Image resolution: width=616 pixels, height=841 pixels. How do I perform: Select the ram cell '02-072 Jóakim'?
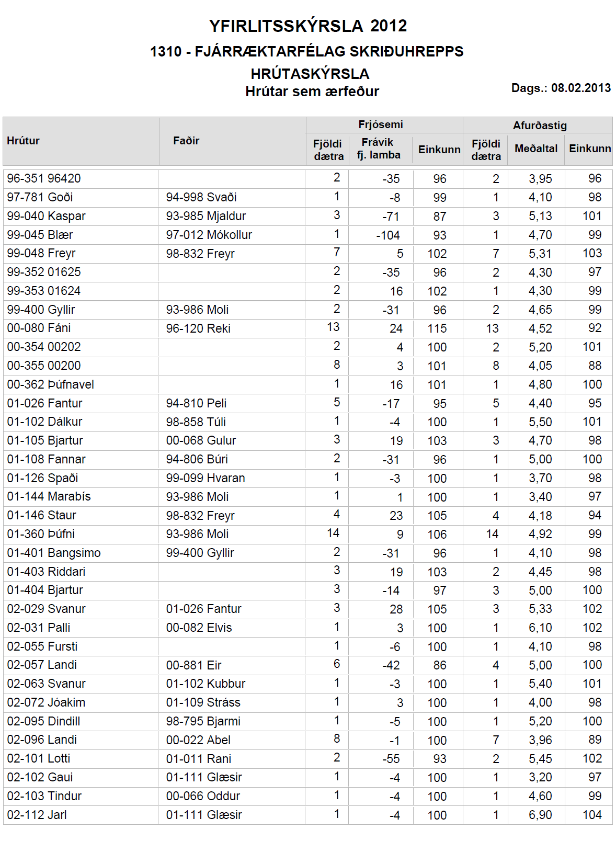point(47,702)
